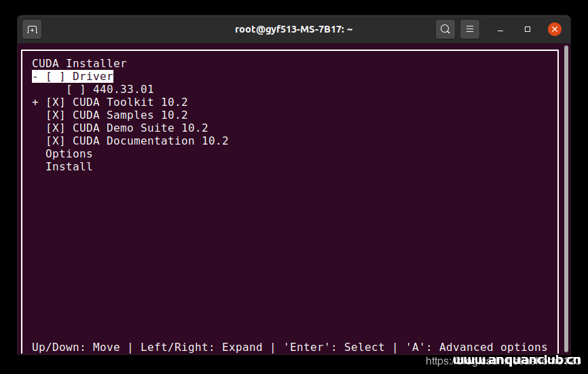The height and width of the screenshot is (374, 588).
Task: Click the terminal vertical scrollbar
Action: pos(566,199)
